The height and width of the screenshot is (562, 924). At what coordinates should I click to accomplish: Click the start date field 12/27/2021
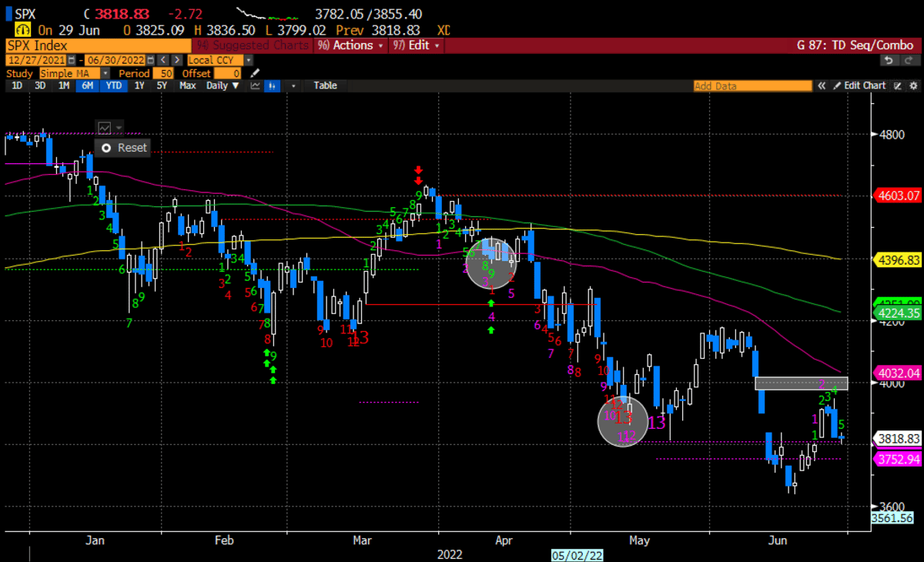coord(35,60)
